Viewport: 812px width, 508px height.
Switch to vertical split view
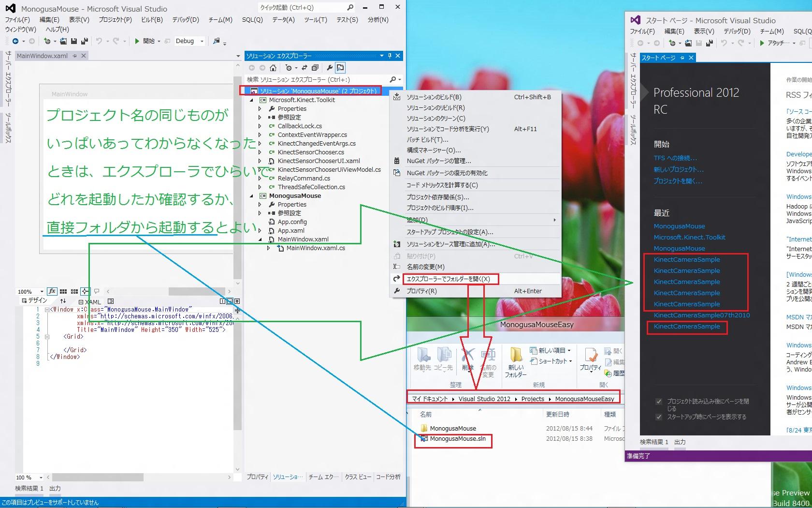[222, 301]
